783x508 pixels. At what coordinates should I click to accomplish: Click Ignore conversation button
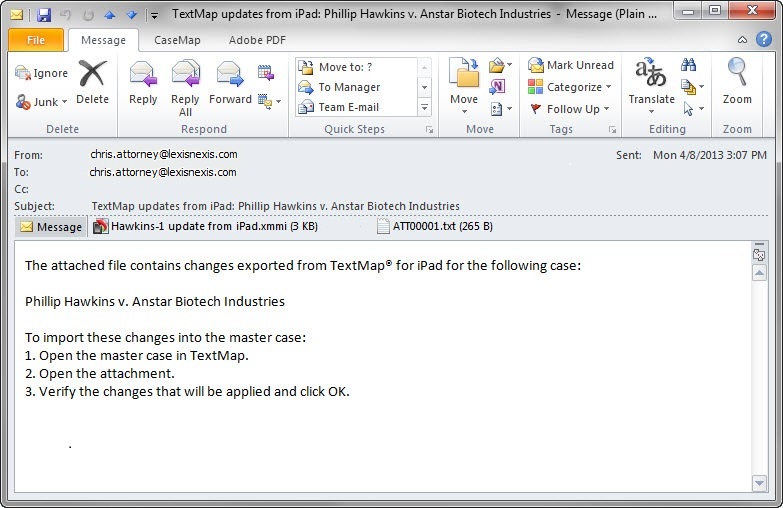click(x=41, y=73)
